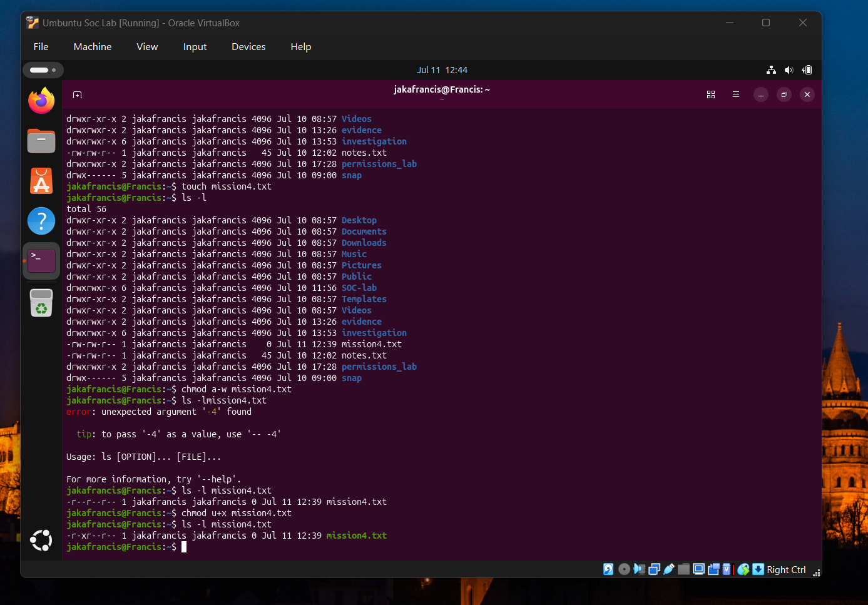Click the terminal grid view icon
868x605 pixels.
pos(711,94)
